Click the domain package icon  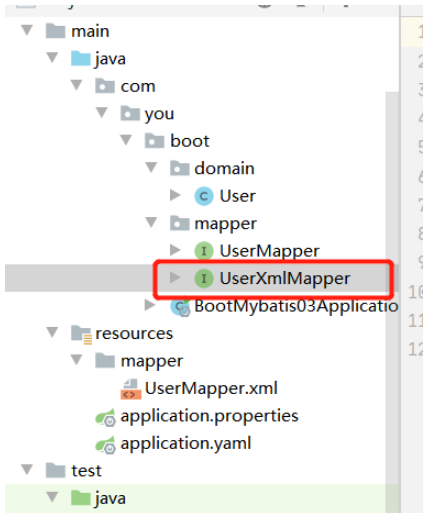pos(180,168)
